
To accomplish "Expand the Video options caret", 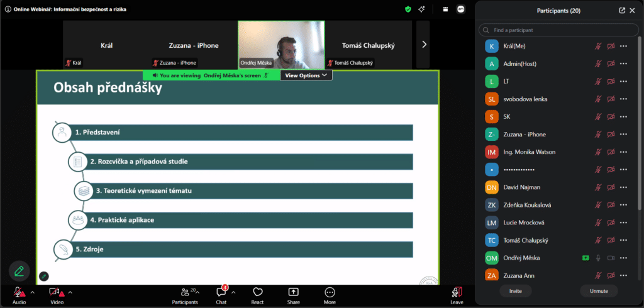I will coord(70,292).
